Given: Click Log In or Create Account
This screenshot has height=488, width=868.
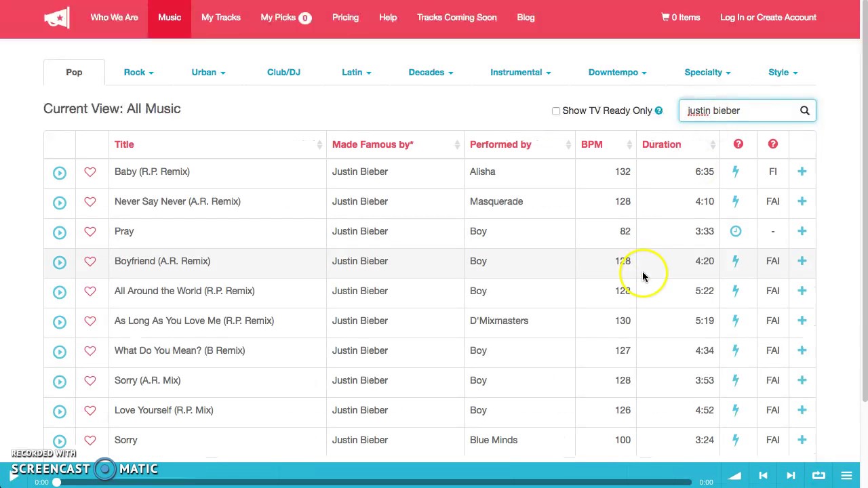Looking at the screenshot, I should 768,18.
